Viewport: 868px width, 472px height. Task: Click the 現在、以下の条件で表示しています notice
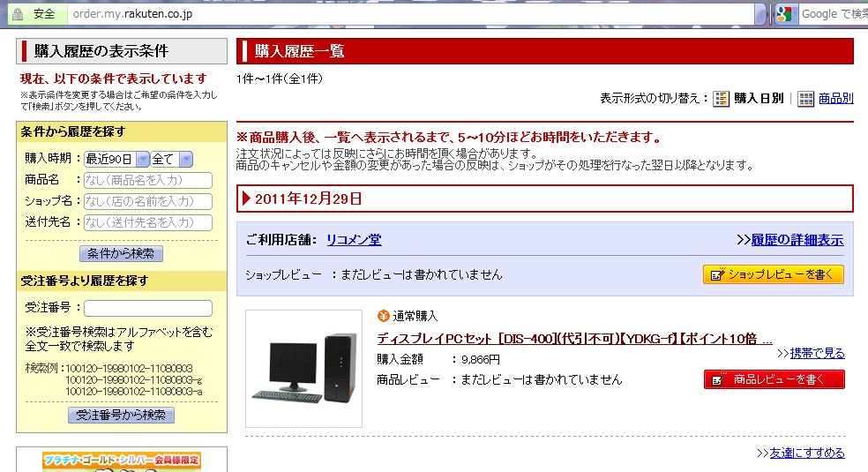114,79
